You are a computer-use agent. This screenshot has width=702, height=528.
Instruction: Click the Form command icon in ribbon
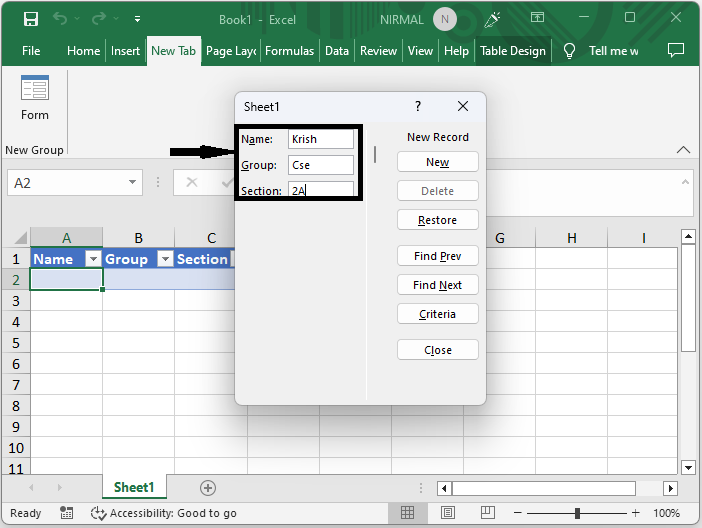[x=35, y=88]
